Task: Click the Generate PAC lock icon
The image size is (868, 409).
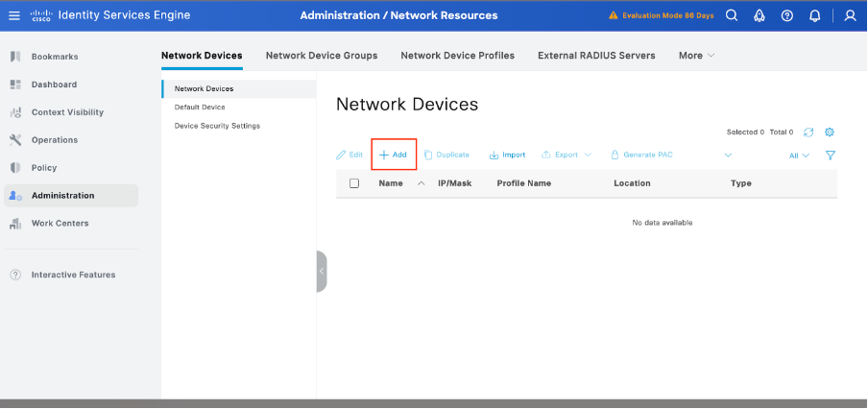Action: point(615,155)
